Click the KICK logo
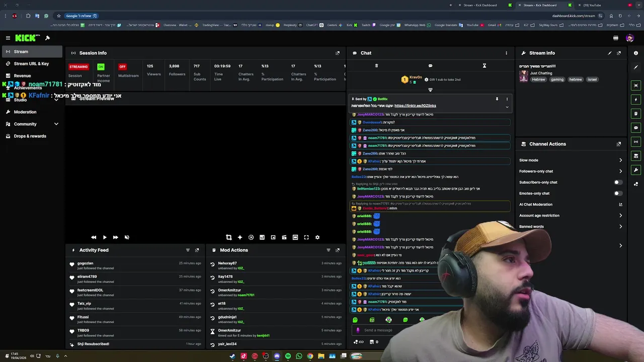 tap(25, 38)
